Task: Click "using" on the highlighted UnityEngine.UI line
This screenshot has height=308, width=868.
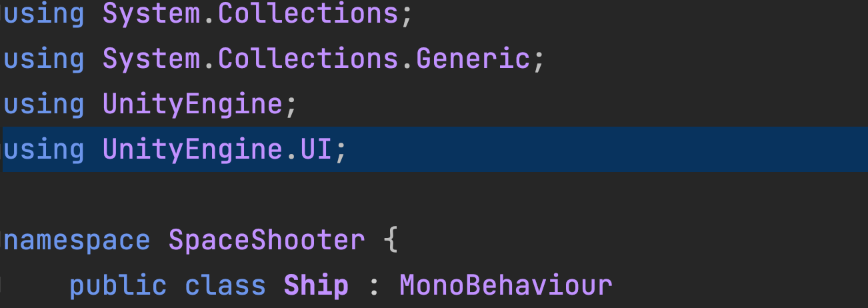Action: pyautogui.click(x=44, y=150)
